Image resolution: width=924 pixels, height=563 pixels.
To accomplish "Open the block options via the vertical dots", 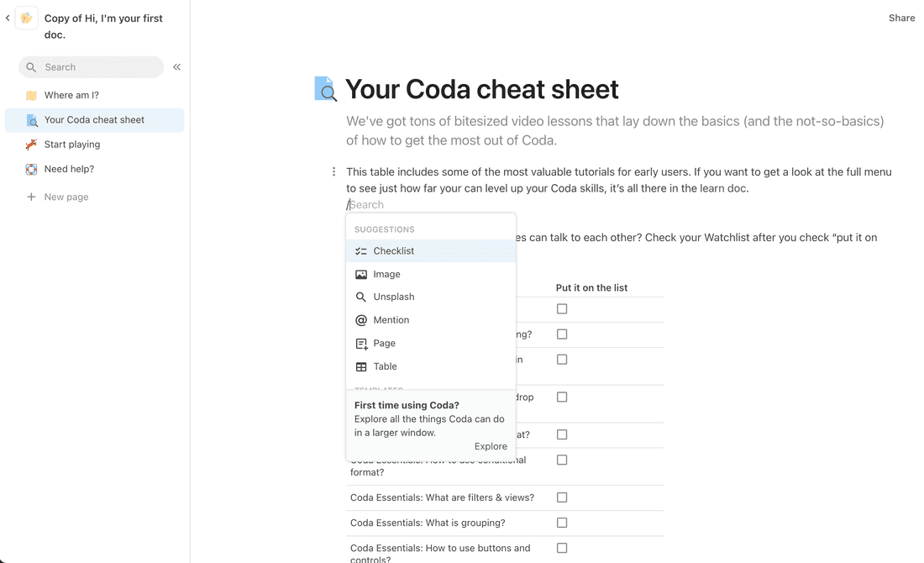I will click(x=333, y=171).
